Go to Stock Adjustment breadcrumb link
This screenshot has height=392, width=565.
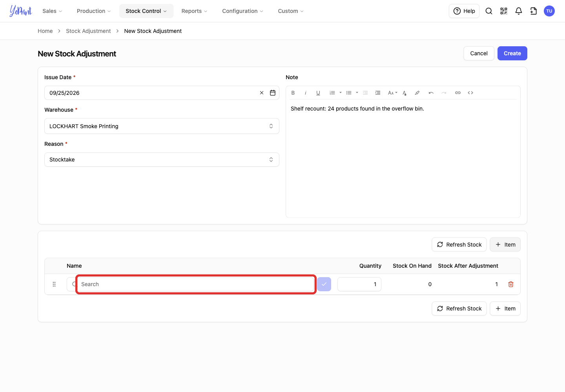pos(88,31)
